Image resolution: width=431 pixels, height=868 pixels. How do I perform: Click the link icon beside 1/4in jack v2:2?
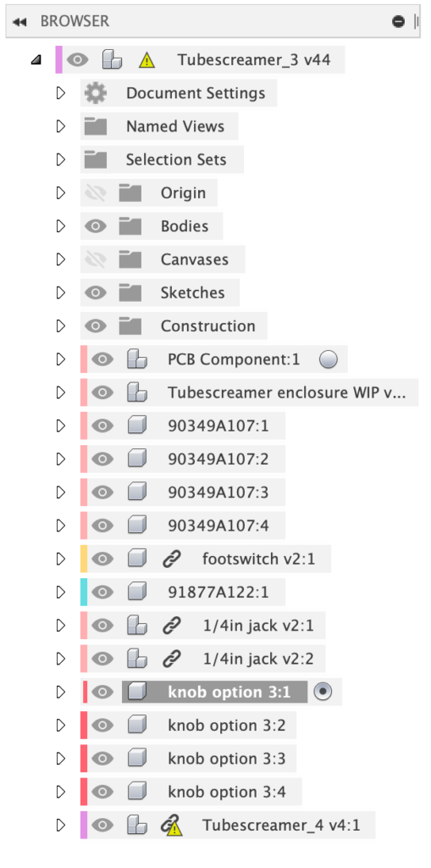coord(172,659)
